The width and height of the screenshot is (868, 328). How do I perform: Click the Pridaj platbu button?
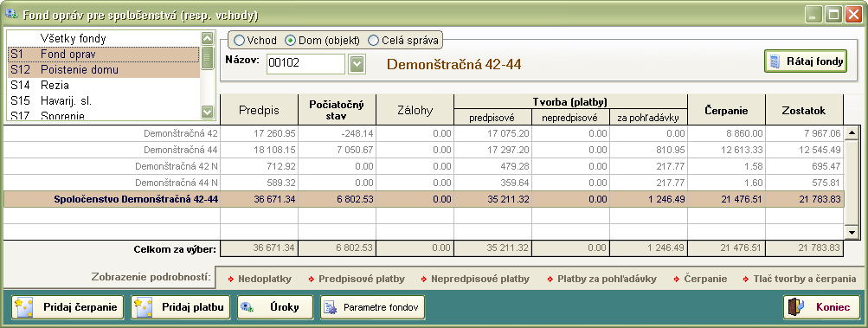180,307
